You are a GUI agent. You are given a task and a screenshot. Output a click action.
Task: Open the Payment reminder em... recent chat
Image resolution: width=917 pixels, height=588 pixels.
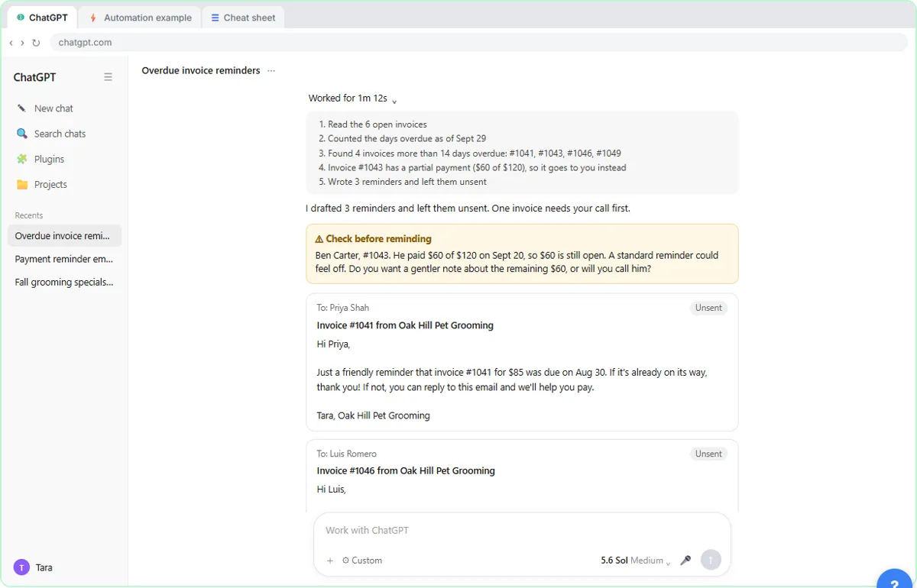tap(64, 259)
